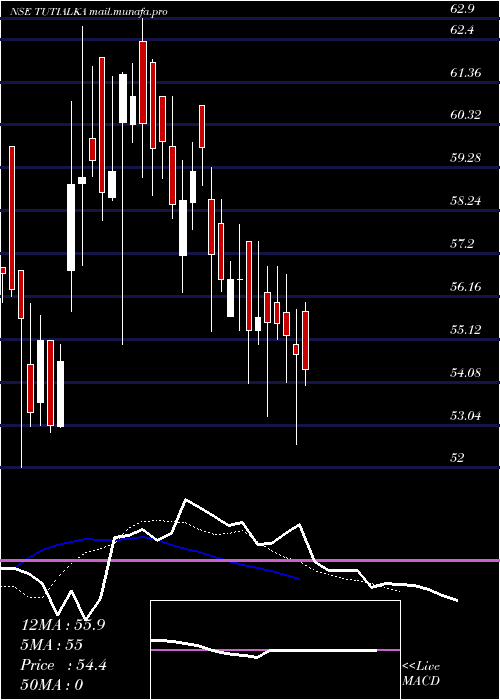Viewport: 500px width, 700px height.
Task: Click the 61.36 price axis label
Action: coord(466,72)
